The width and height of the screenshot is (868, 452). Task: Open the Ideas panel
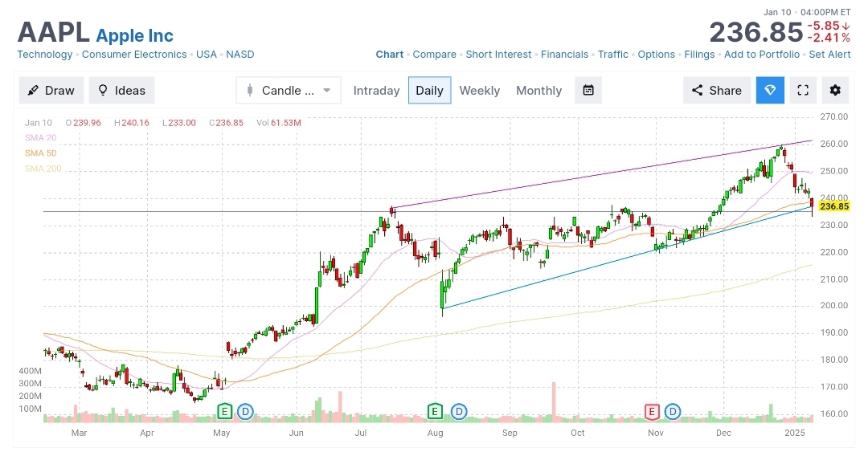[x=121, y=90]
